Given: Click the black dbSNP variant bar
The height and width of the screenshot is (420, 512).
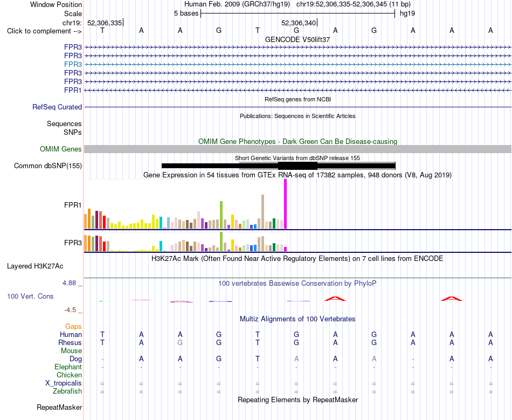Looking at the screenshot, I should click(278, 166).
